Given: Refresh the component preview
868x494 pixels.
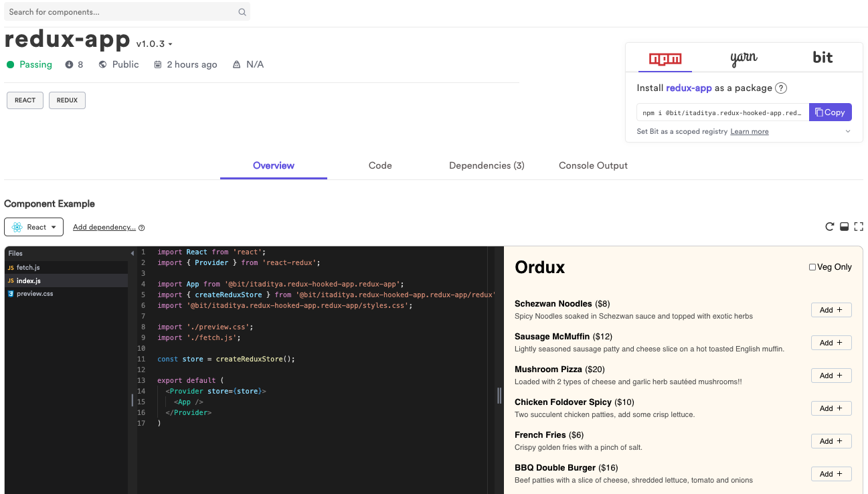Looking at the screenshot, I should (829, 226).
